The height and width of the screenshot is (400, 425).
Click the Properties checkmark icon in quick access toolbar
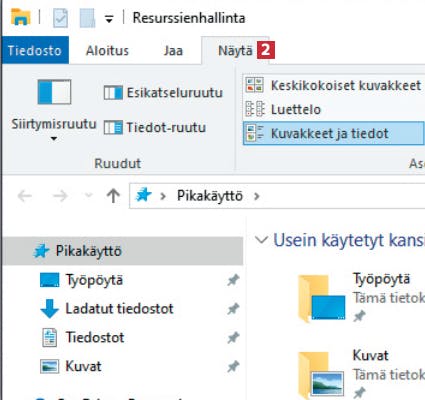[60, 18]
